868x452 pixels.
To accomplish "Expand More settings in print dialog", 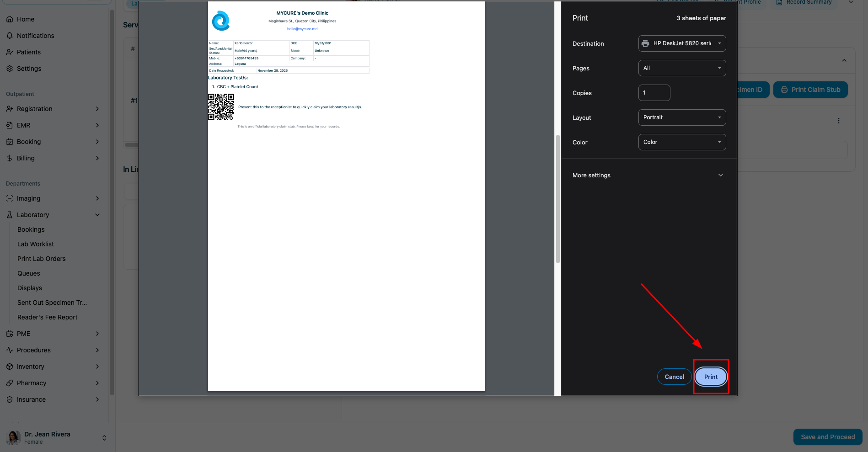I will coord(648,175).
